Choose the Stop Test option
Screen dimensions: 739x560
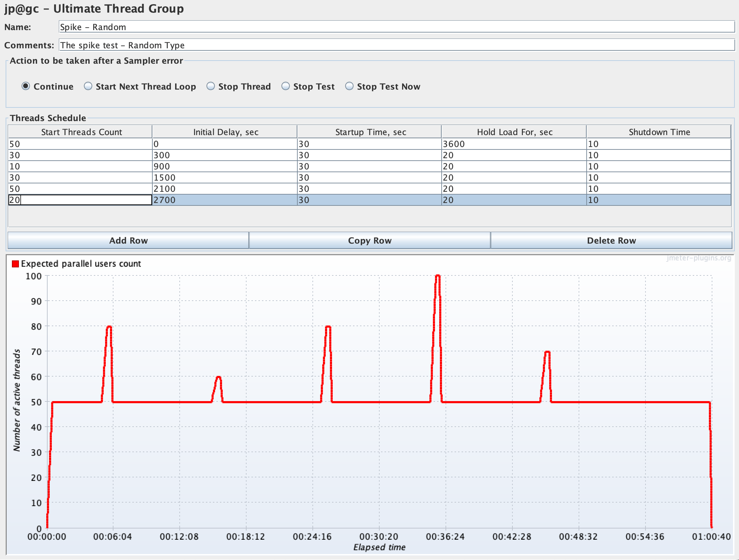coord(285,86)
